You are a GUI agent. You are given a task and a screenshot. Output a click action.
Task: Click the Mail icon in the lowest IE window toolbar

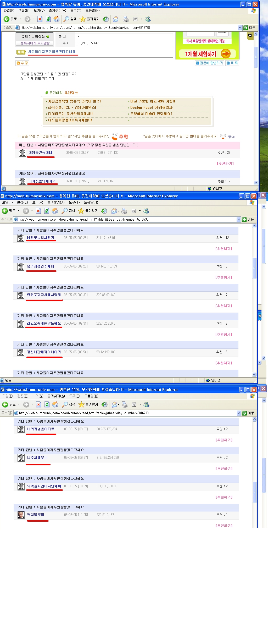[x=114, y=405]
